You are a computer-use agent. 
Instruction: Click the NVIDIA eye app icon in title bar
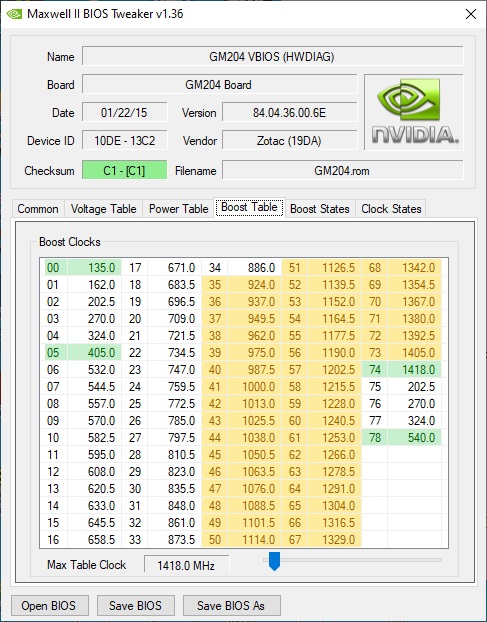tap(14, 14)
